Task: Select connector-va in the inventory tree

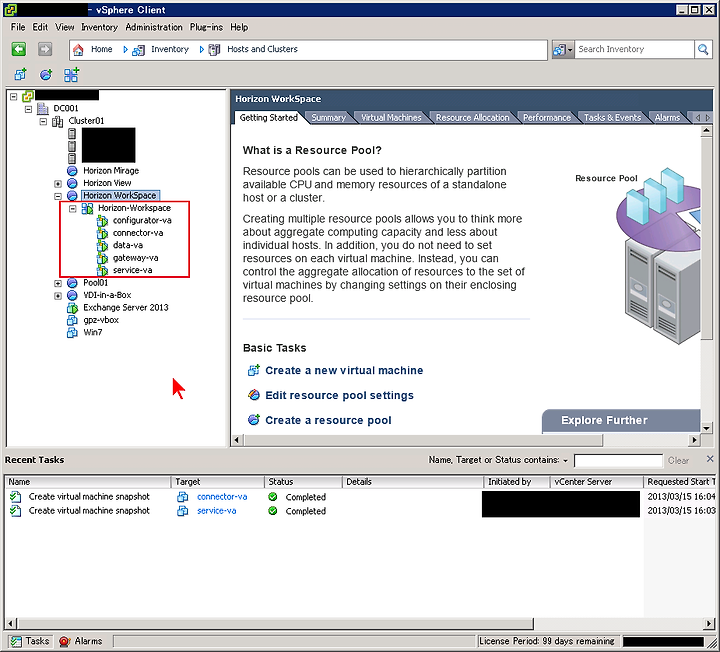Action: coord(138,233)
